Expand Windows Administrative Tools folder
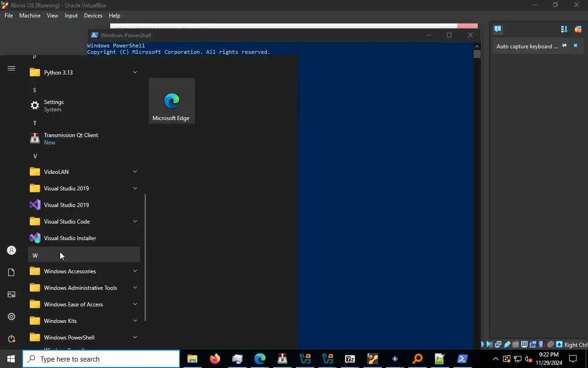588x368 pixels. point(84,287)
